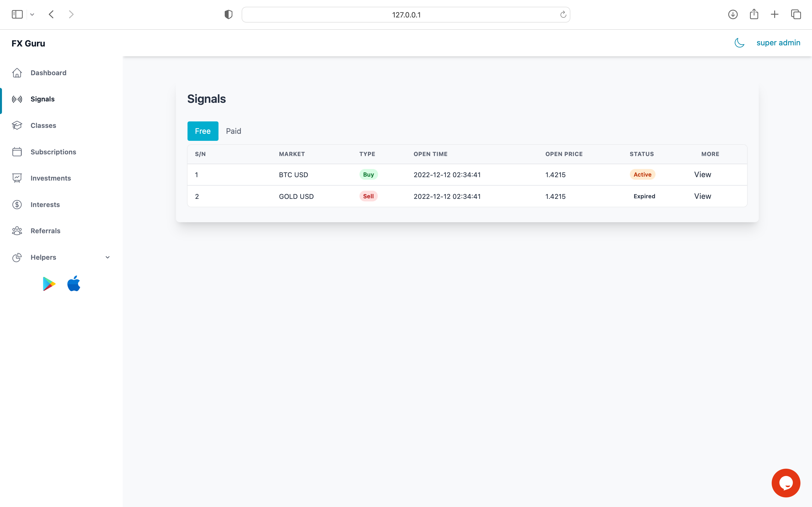The image size is (812, 507).
Task: Open the Google Play store icon
Action: tap(49, 284)
